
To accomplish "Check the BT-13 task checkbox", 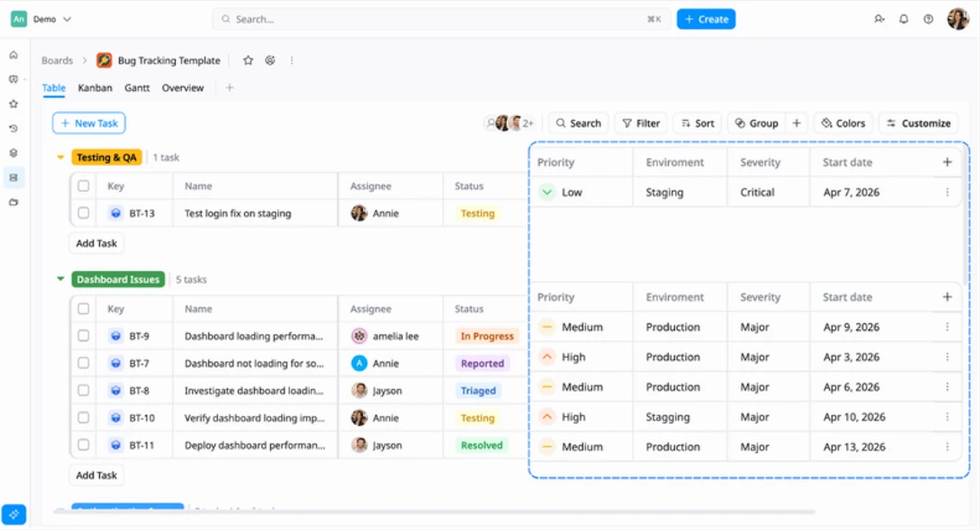I will coord(83,213).
